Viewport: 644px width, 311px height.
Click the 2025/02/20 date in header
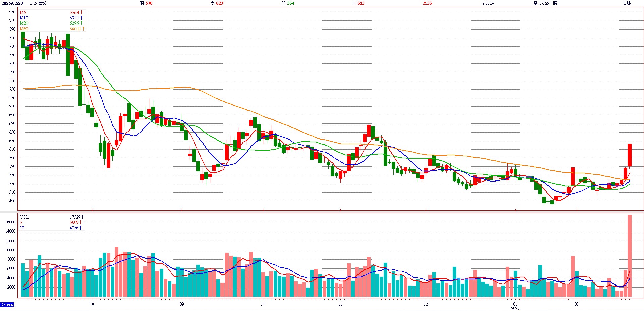coord(12,3)
